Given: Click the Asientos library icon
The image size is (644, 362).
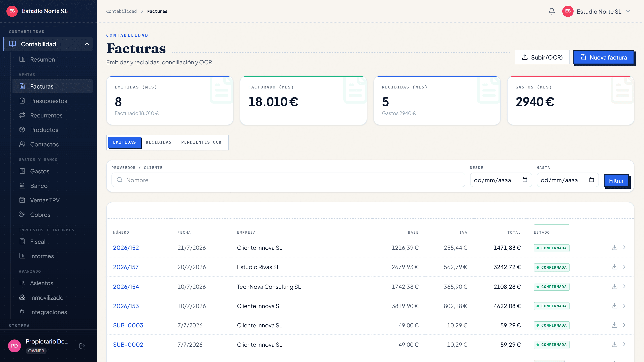Looking at the screenshot, I should (22, 283).
